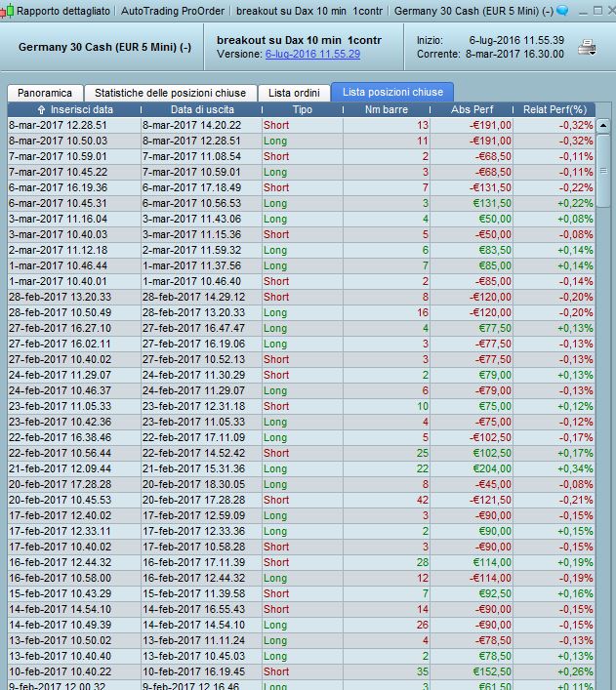Viewport: 616px width, 690px height.
Task: Click instrument label Germany 30 Cash (EUR 5 Mini)
Action: pos(104,47)
